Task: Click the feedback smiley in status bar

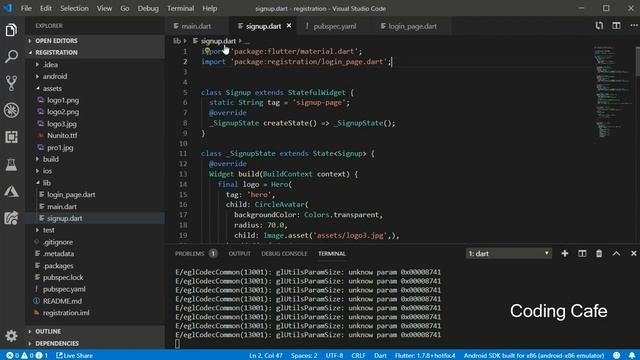Action: (616, 356)
